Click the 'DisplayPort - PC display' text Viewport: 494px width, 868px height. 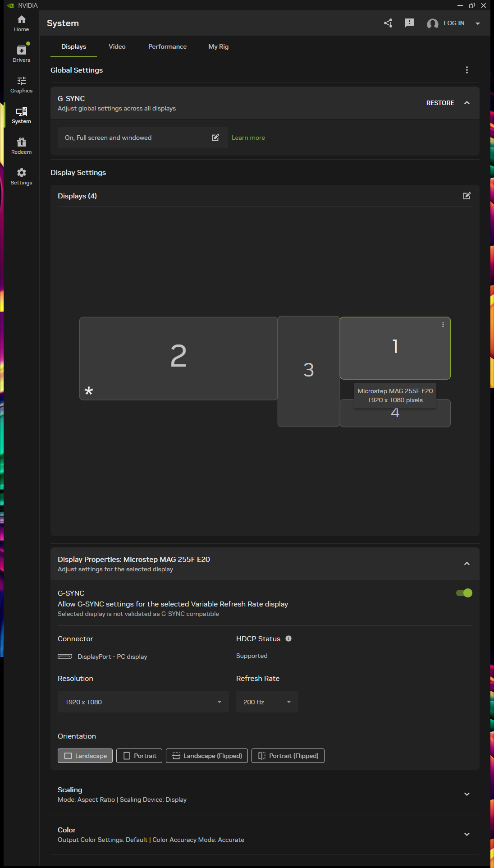[x=112, y=657]
